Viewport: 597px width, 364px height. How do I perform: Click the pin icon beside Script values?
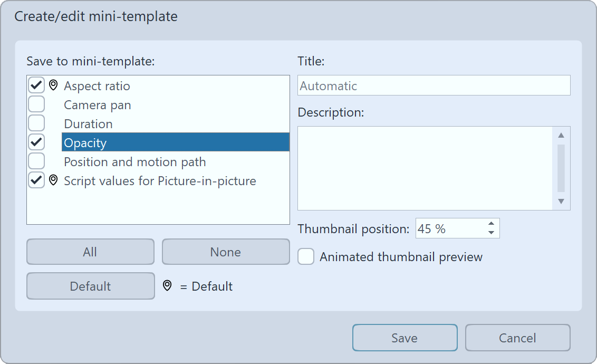(53, 180)
